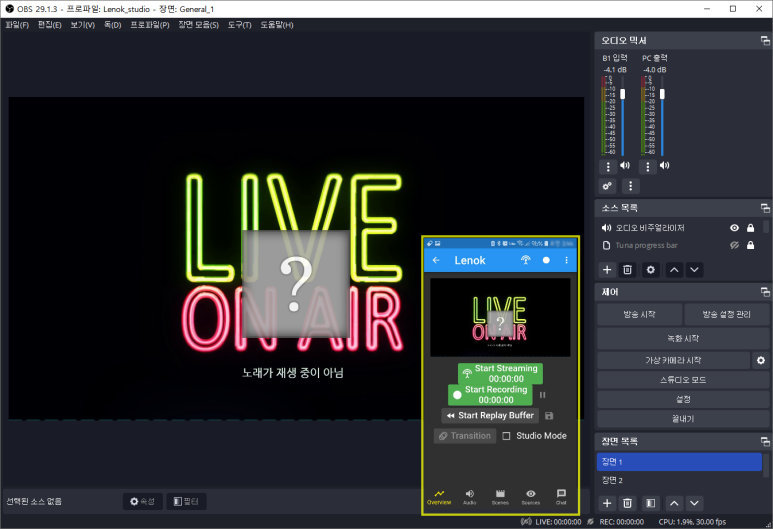
Task: Toggle 스튜디오 모드 button
Action: click(x=683, y=380)
